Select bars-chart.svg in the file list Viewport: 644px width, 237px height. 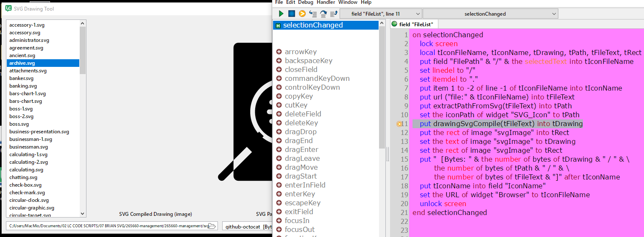[43, 101]
